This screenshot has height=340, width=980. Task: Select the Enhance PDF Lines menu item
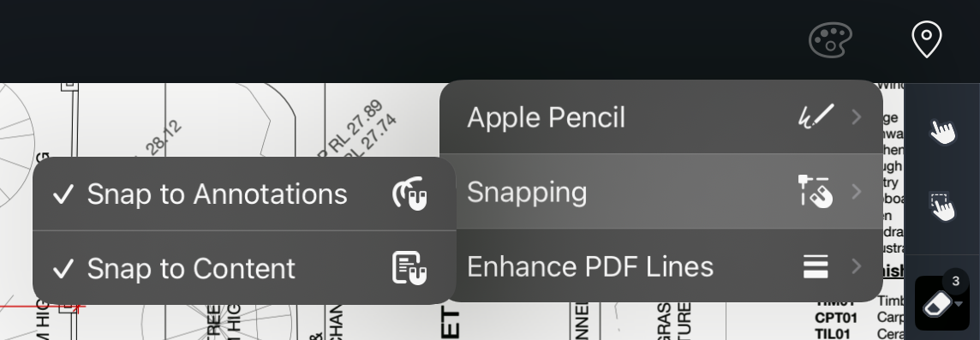(x=661, y=265)
